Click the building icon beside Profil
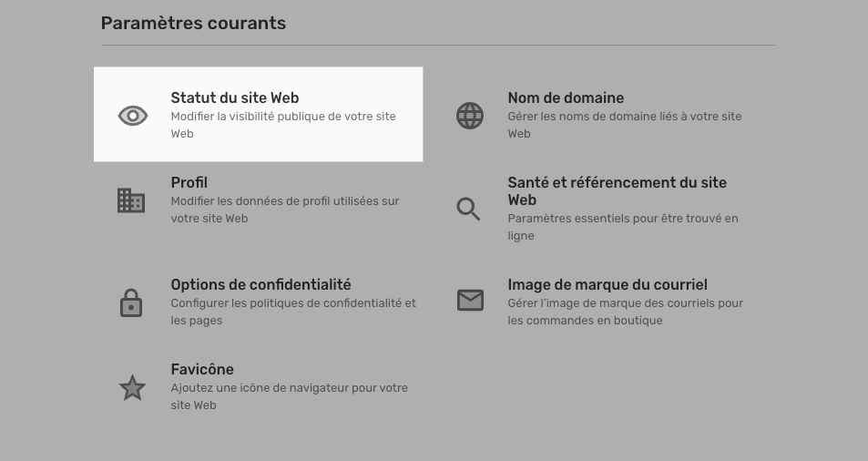The image size is (868, 461). [131, 200]
